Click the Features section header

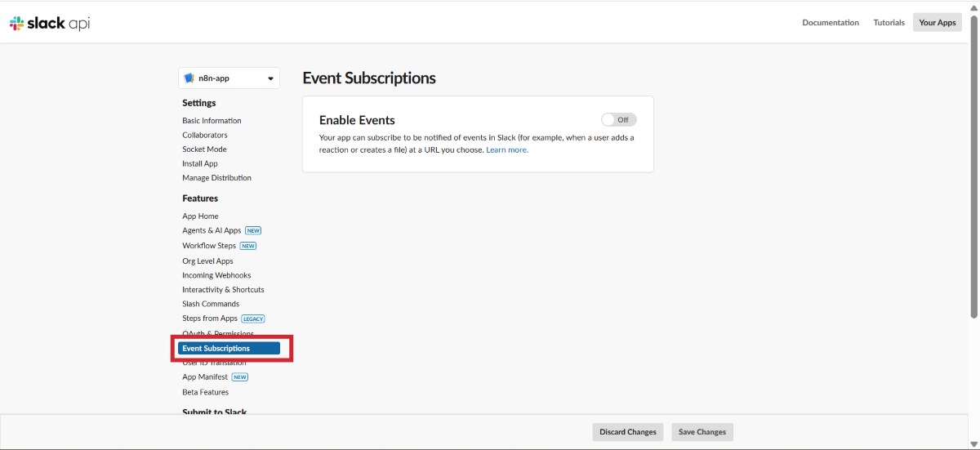[200, 198]
